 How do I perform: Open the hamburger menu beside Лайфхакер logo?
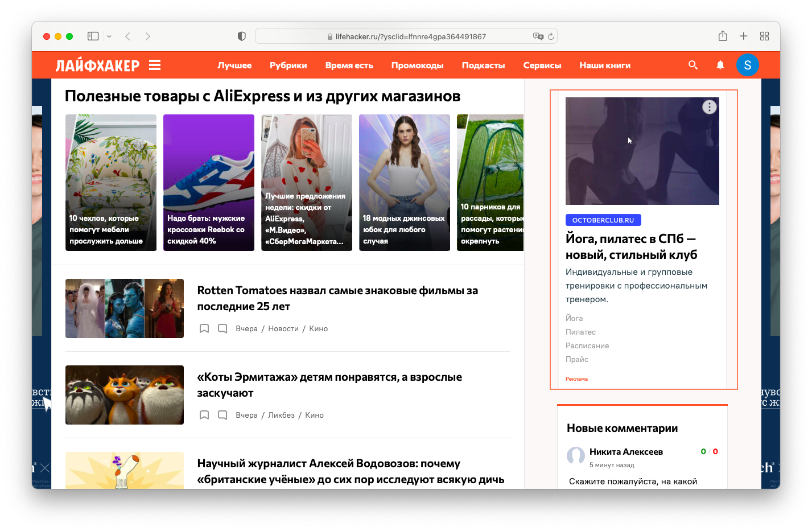154,65
